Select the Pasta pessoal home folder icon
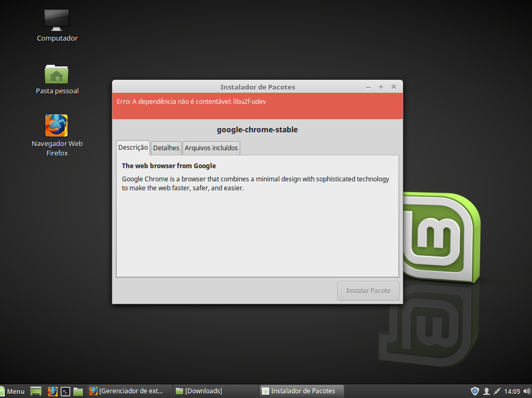 pyautogui.click(x=56, y=80)
